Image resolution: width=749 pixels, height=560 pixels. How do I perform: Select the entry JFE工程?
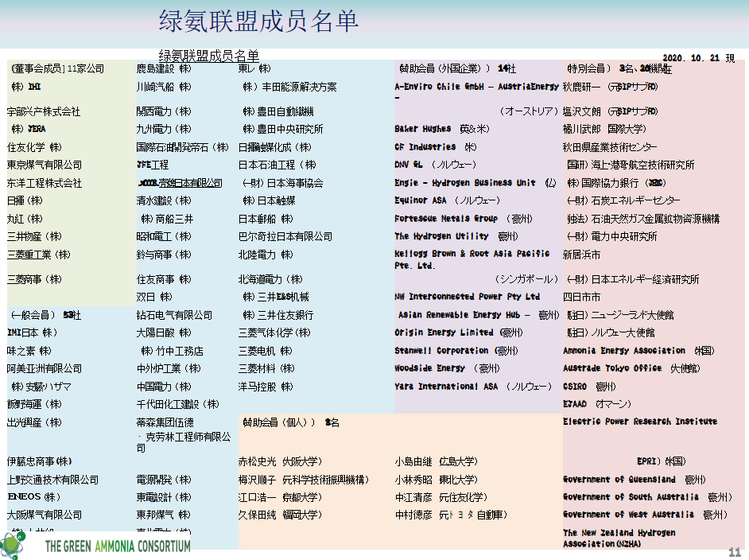(x=153, y=165)
